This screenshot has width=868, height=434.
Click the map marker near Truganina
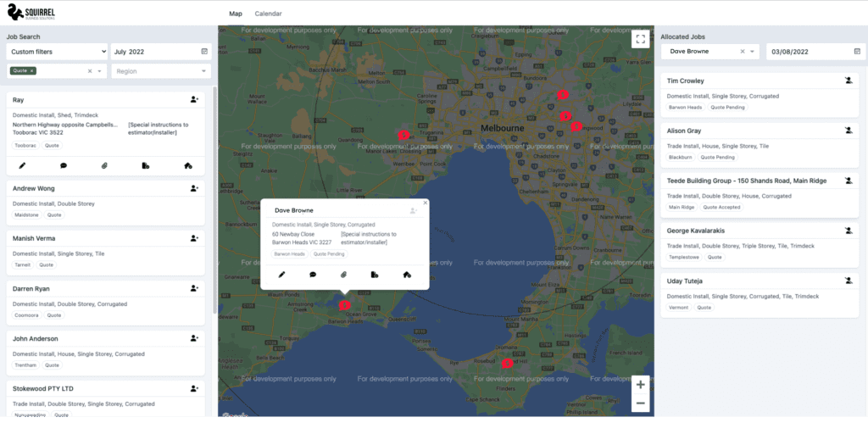403,135
